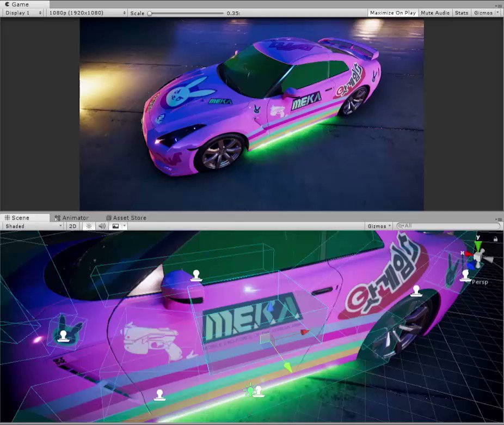Toggle Gizmos in the Game view
504x425 pixels.
pyautogui.click(x=483, y=13)
